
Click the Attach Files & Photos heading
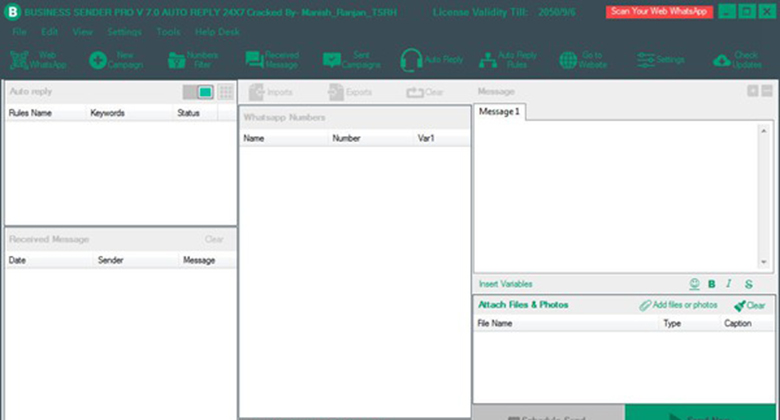click(523, 305)
